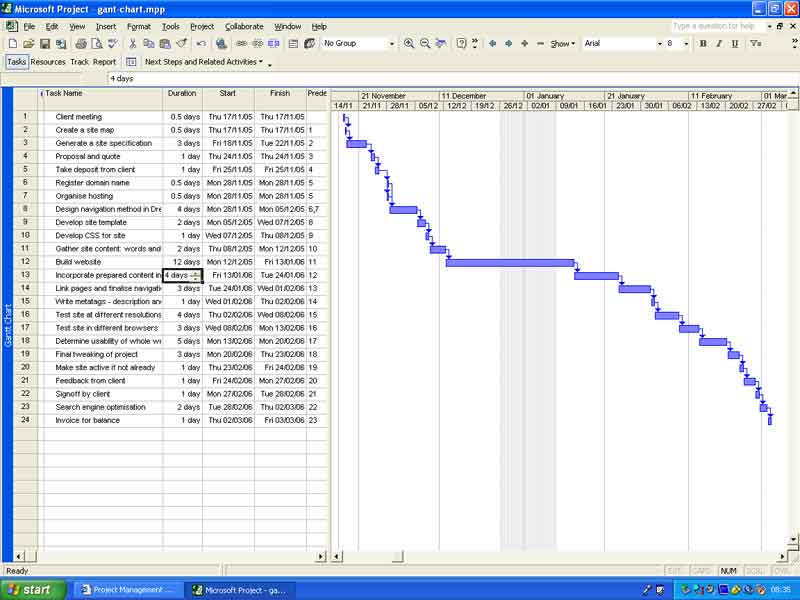Viewport: 800px width, 600px height.
Task: Toggle underline formatting
Action: (x=737, y=44)
